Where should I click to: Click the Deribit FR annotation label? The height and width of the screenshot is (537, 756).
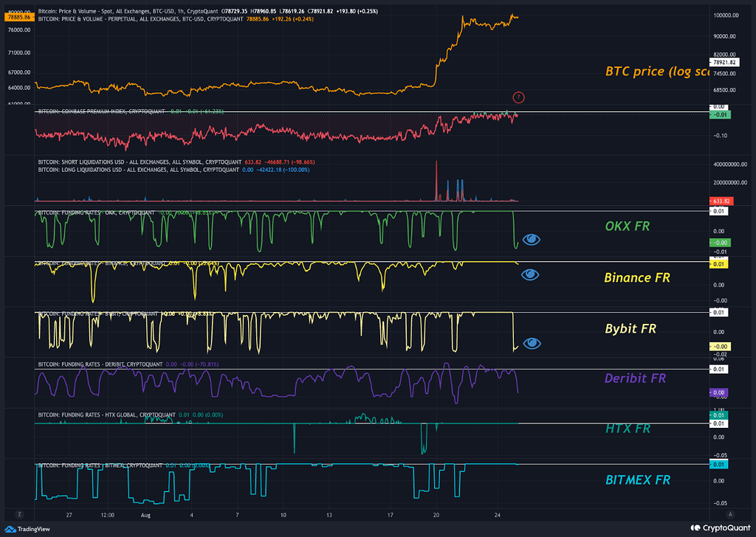(x=635, y=378)
